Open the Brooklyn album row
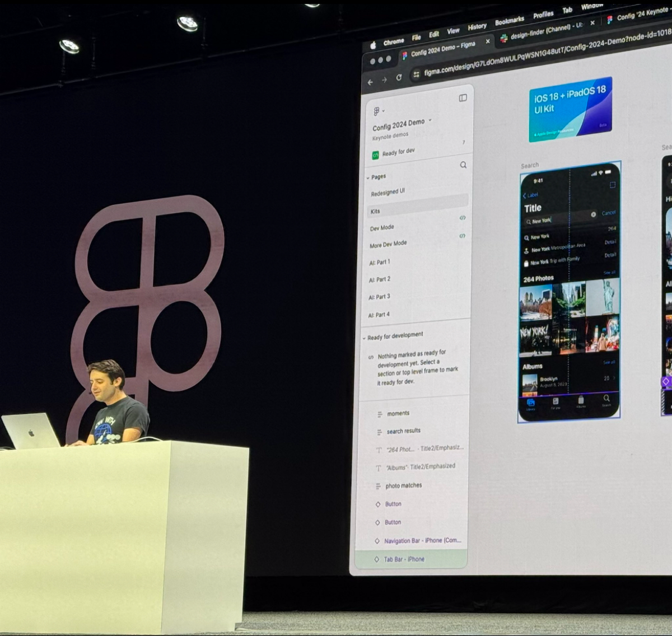This screenshot has width=672, height=636. [570, 382]
